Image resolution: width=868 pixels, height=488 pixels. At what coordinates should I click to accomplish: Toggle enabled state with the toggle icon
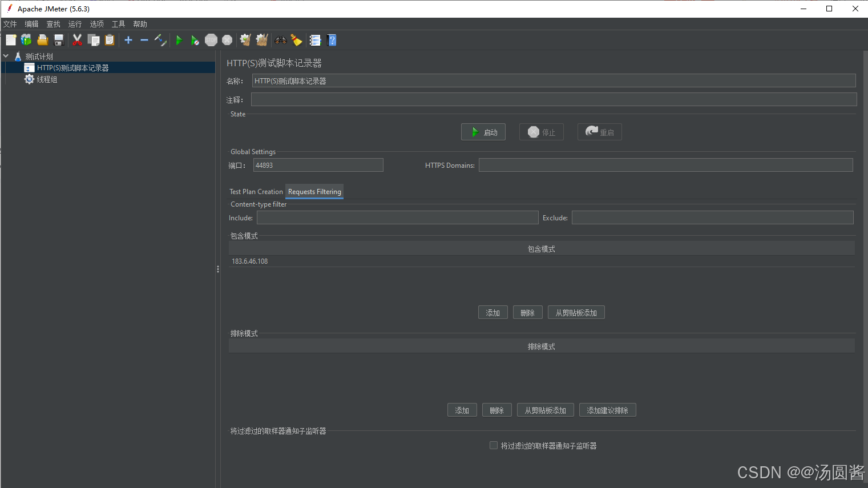point(160,40)
